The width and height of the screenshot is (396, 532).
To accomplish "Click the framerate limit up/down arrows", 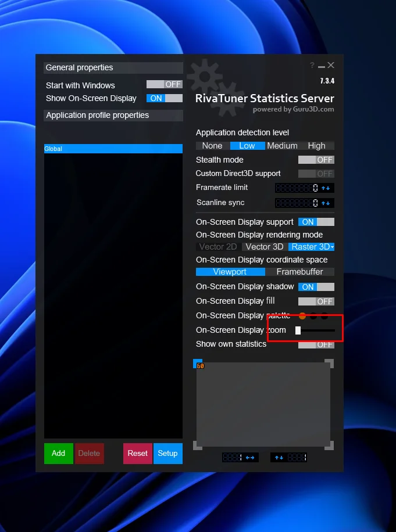I will 326,188.
